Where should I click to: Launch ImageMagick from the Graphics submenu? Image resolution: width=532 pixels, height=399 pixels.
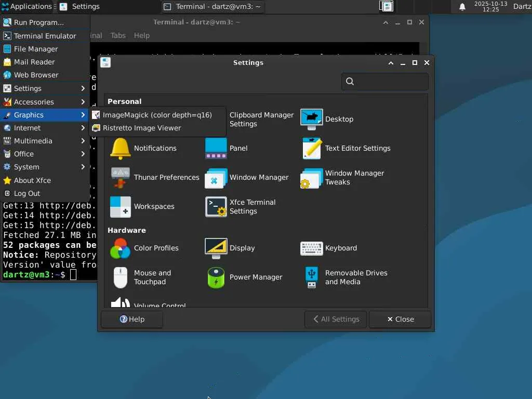157,115
